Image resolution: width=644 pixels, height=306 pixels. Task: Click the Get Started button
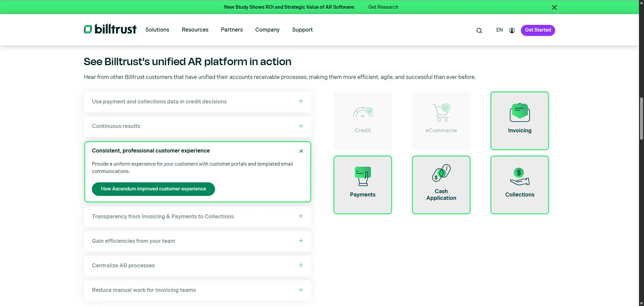click(x=538, y=30)
